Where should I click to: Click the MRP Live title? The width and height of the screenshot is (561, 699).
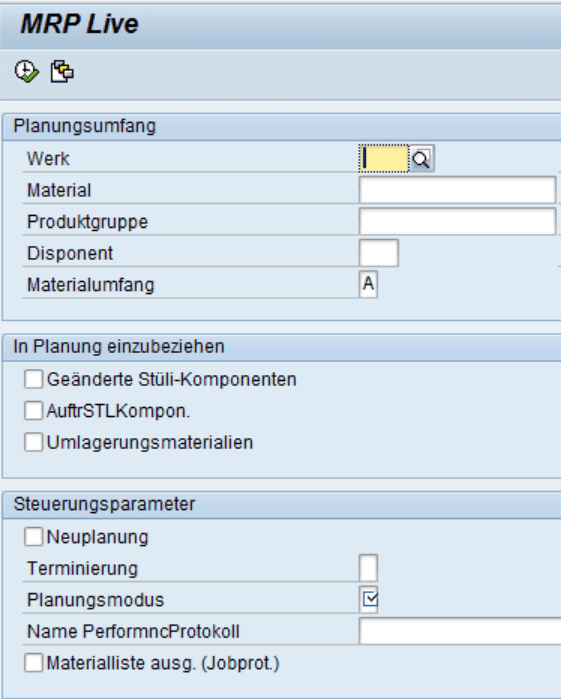[79, 24]
